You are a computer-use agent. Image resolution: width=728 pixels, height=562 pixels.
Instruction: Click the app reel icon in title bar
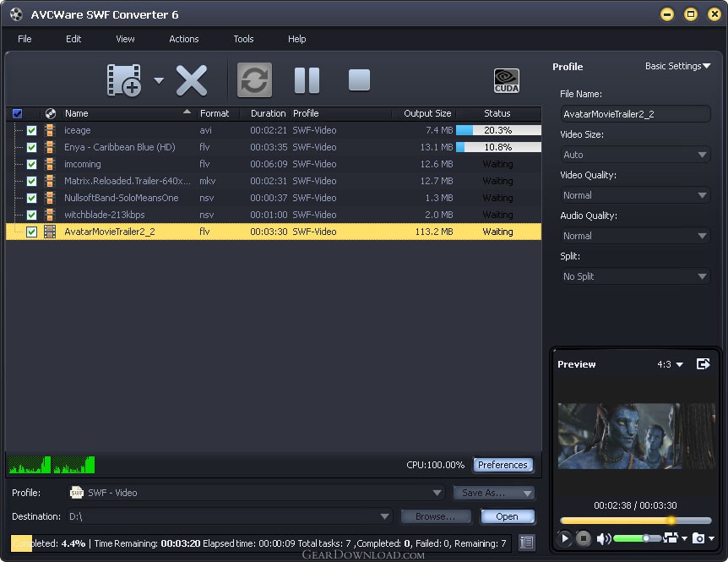point(16,14)
